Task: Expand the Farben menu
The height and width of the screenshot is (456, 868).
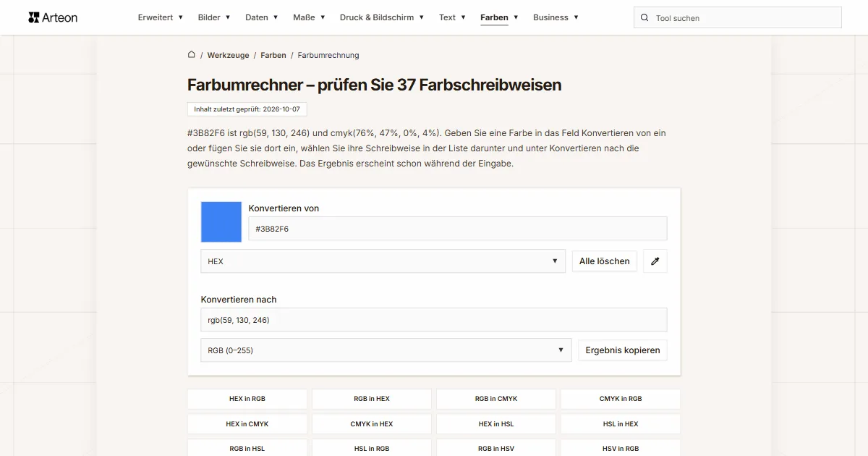Action: tap(499, 17)
